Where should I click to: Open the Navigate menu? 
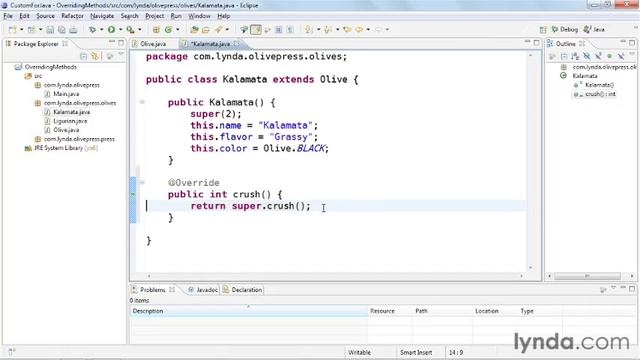pos(102,16)
